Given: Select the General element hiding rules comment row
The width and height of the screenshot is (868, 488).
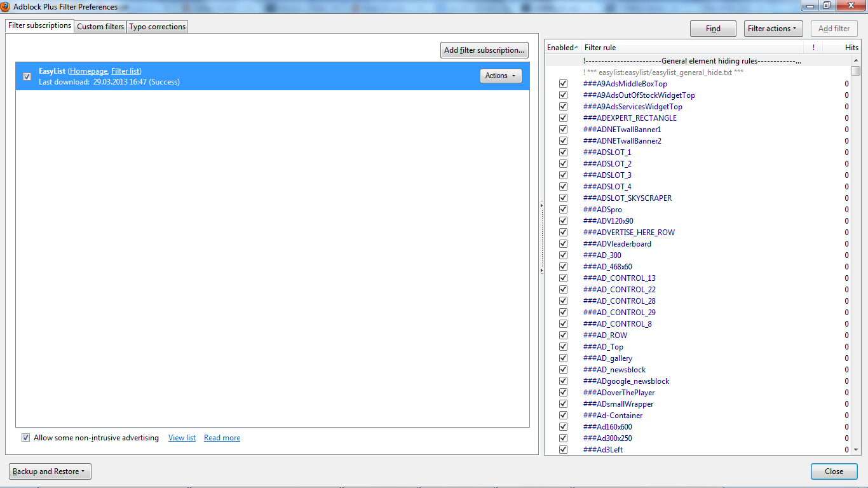Looking at the screenshot, I should [x=692, y=61].
